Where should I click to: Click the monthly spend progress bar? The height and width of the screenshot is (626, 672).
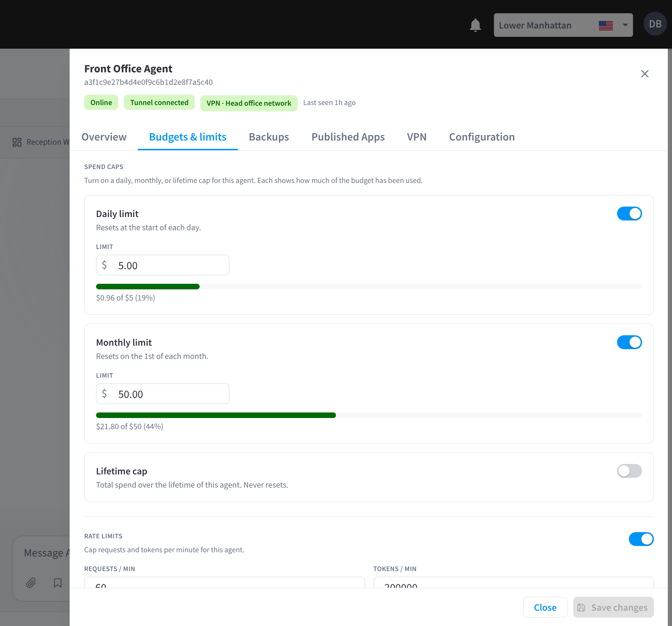click(369, 415)
